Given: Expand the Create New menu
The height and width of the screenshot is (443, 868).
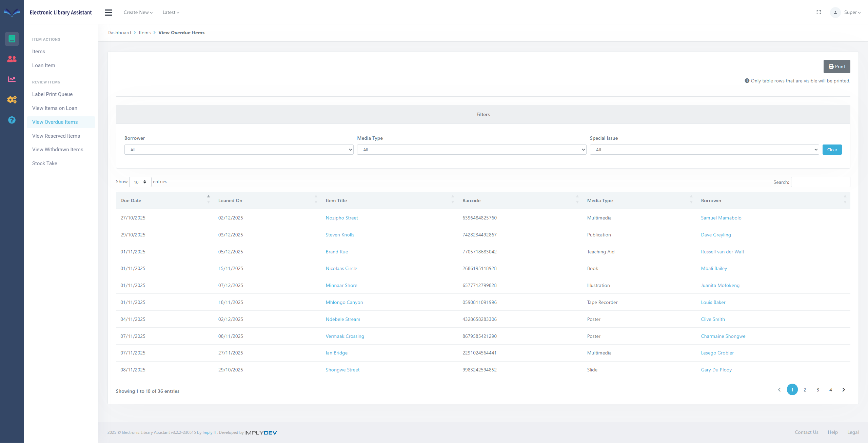Looking at the screenshot, I should [138, 13].
